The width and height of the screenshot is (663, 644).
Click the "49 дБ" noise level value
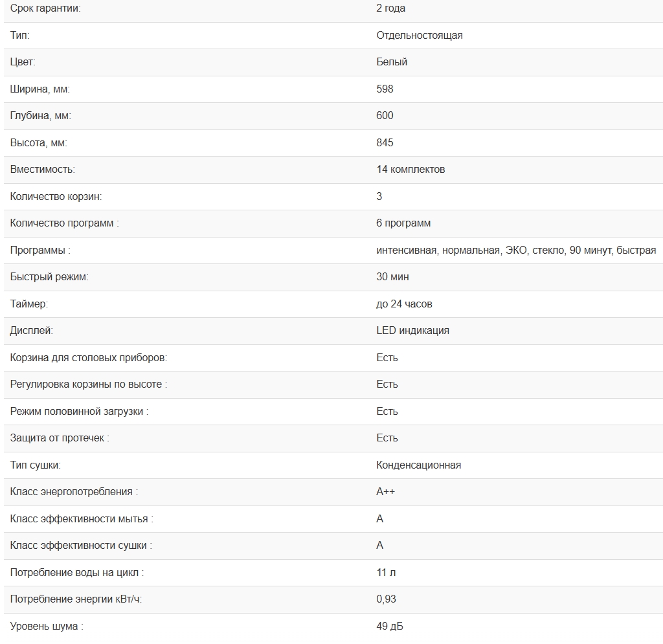(x=390, y=627)
